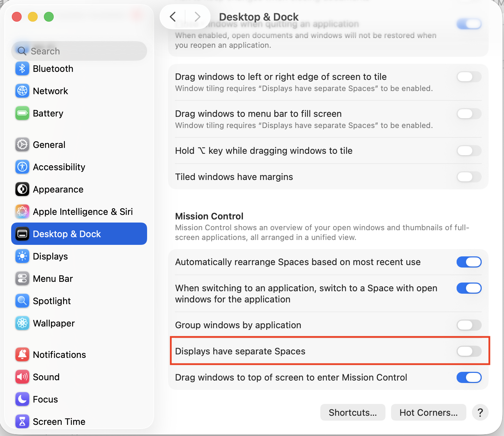This screenshot has height=436, width=504.
Task: Click the green Battery icon
Action: [x=22, y=113]
